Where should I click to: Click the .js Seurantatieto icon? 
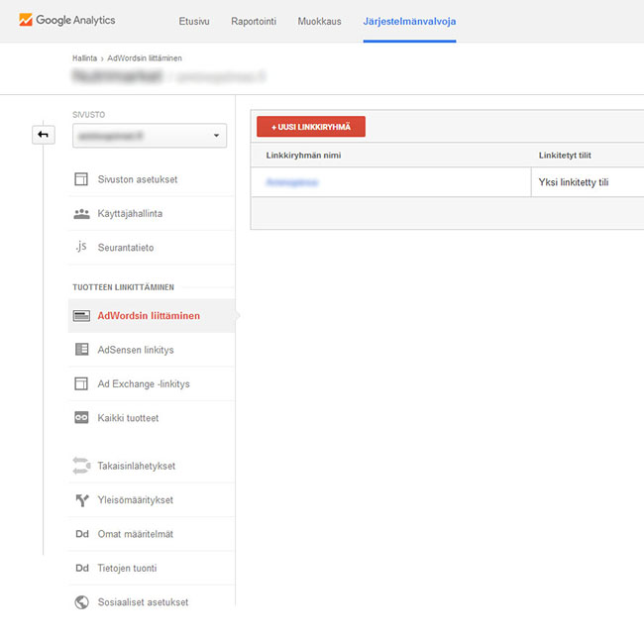(x=81, y=247)
